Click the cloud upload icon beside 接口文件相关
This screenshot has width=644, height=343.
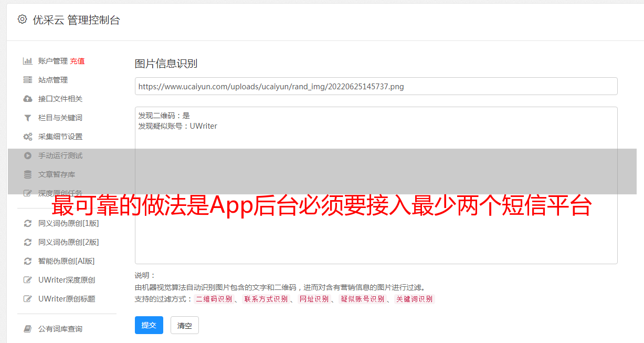click(28, 99)
